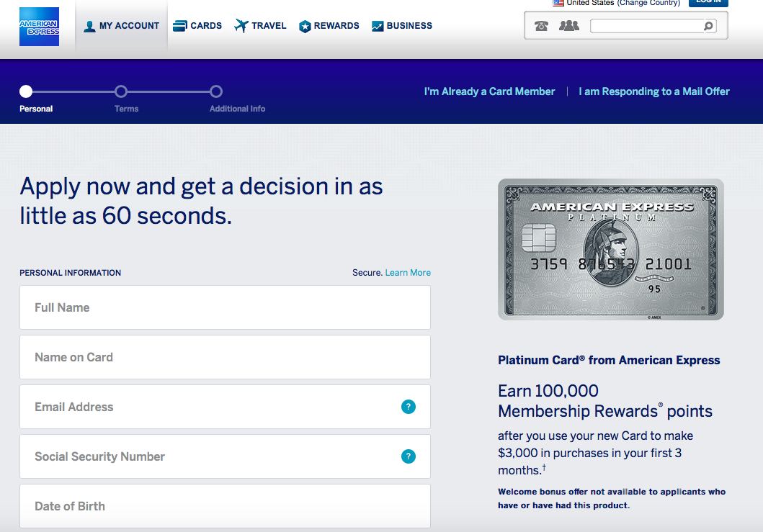
Task: Click the Welcome bonus offer disclaimer text
Action: [612, 498]
